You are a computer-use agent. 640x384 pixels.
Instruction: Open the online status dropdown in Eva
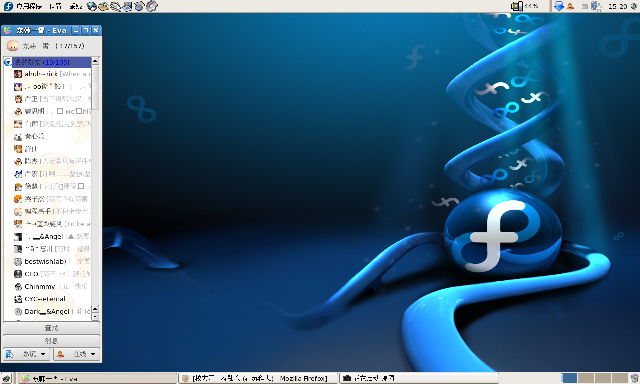77,354
